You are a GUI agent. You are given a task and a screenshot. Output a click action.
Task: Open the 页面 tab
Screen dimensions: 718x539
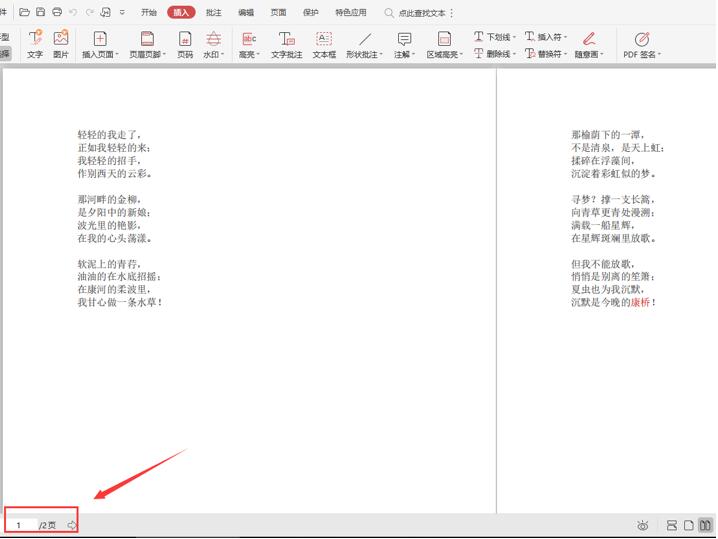[x=278, y=12]
